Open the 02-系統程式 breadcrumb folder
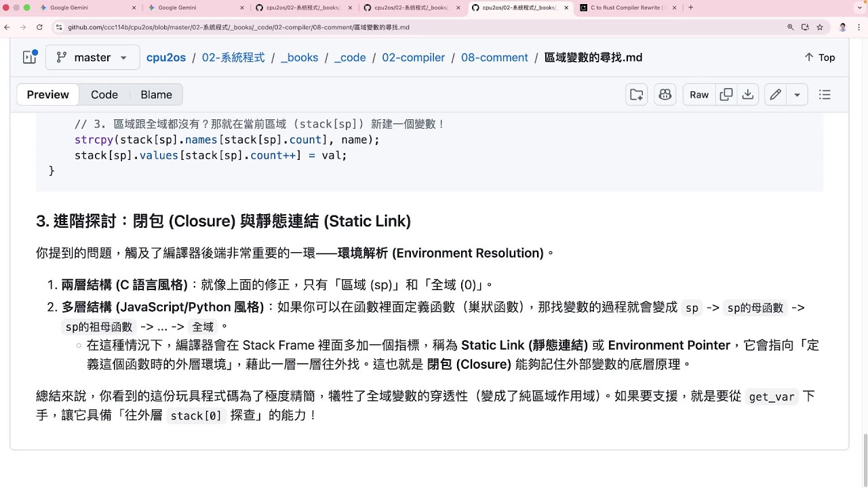 point(233,58)
